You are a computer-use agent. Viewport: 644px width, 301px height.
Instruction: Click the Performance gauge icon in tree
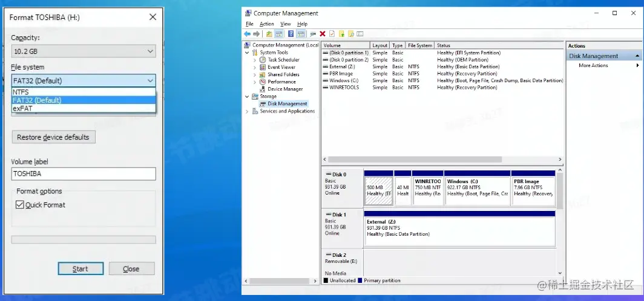point(263,82)
